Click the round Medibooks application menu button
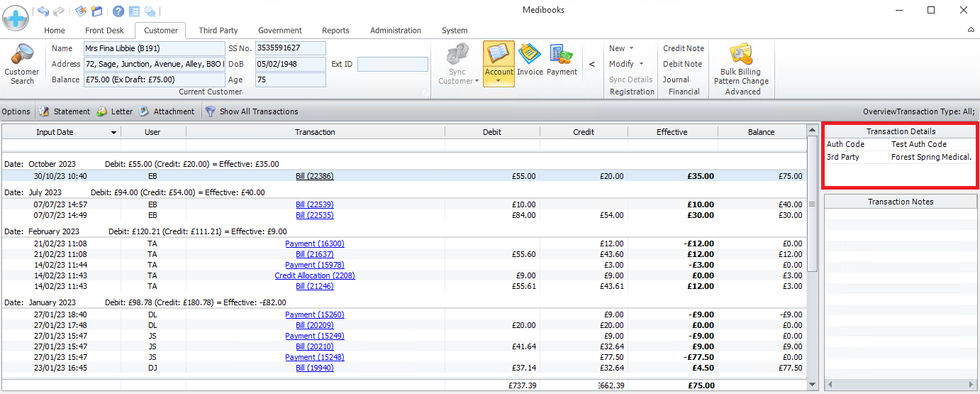The image size is (980, 394). [16, 16]
